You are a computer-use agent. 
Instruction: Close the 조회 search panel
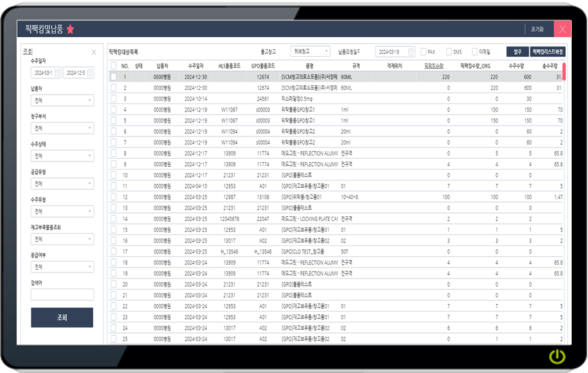(x=94, y=53)
